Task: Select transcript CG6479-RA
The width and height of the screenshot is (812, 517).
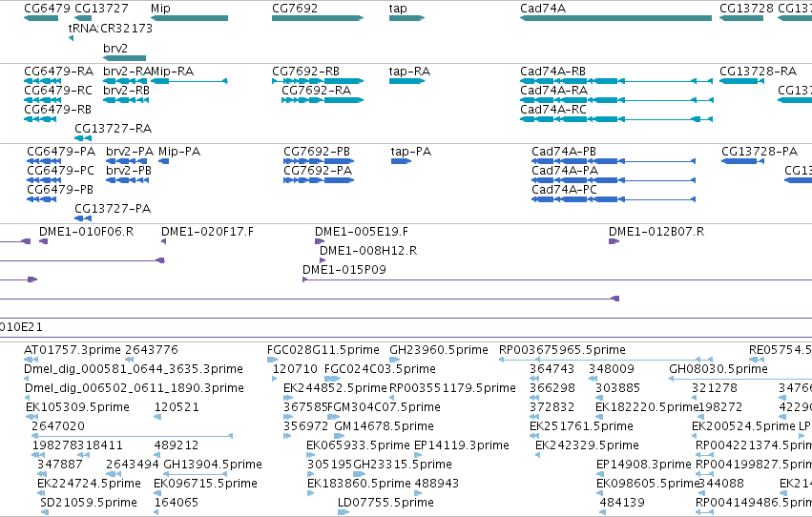Action: click(x=43, y=81)
